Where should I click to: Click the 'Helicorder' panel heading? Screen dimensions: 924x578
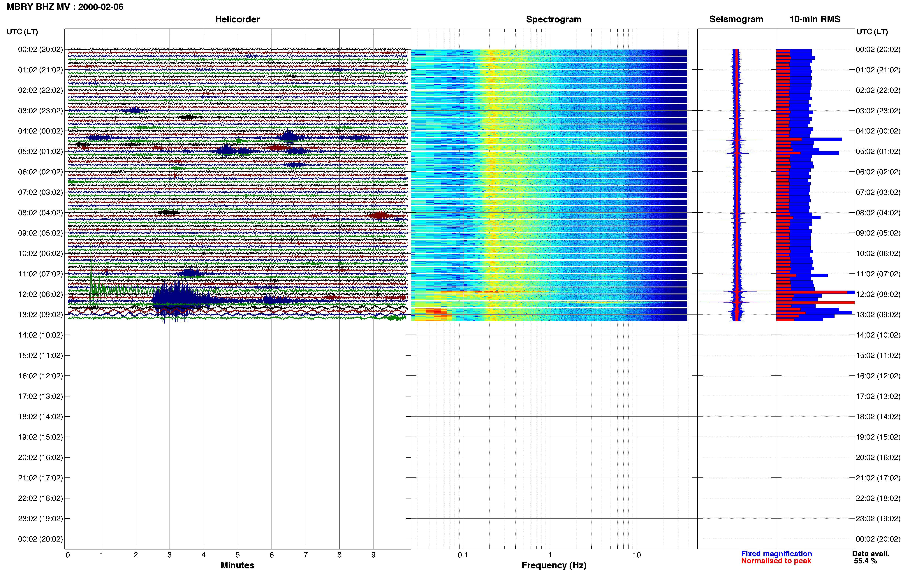tap(237, 19)
